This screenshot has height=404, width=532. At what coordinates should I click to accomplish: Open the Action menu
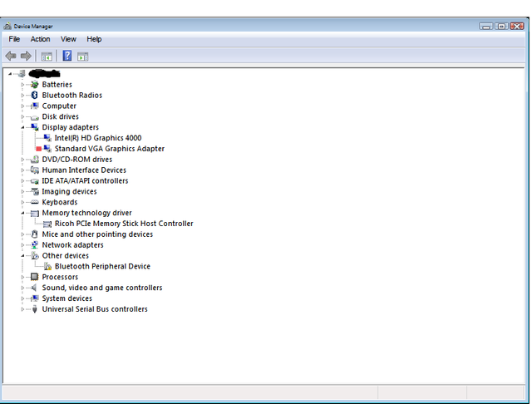[40, 39]
